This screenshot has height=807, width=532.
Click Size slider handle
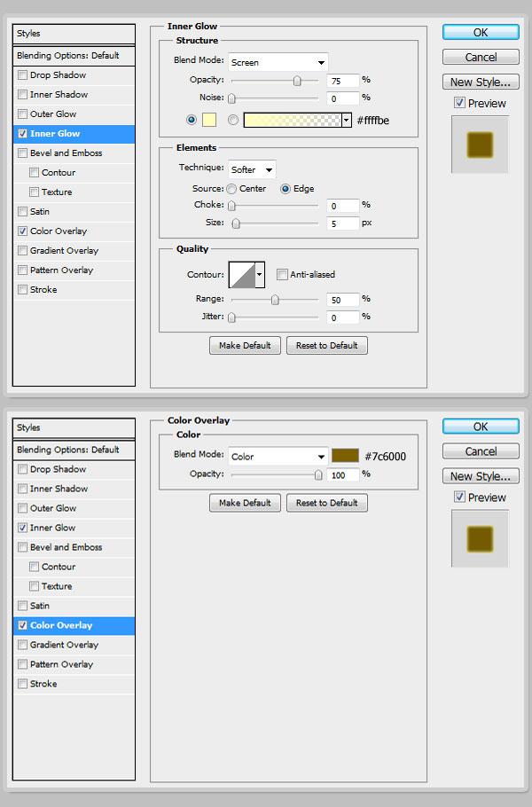tap(236, 223)
